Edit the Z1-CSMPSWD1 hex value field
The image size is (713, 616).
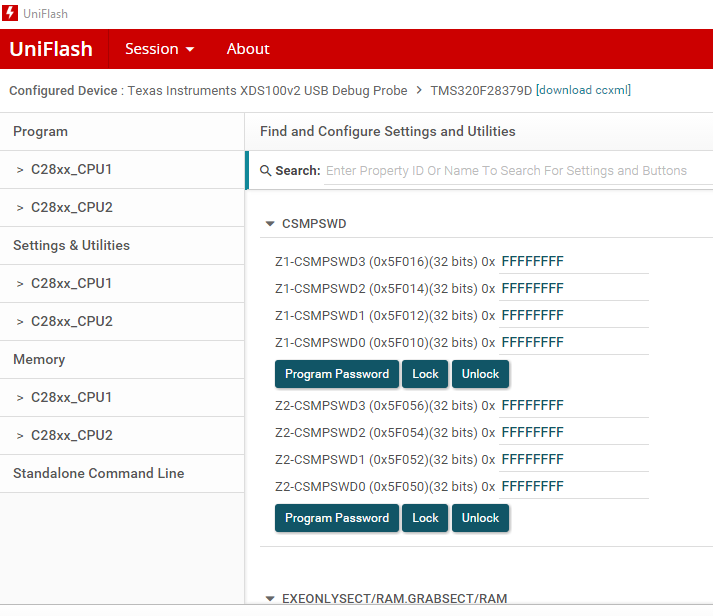point(573,316)
